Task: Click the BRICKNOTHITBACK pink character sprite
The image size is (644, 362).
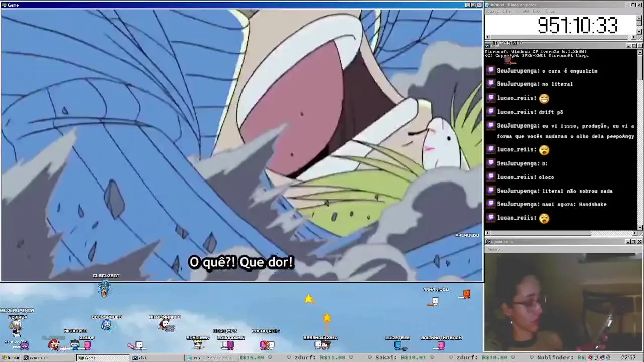Action: (x=441, y=345)
